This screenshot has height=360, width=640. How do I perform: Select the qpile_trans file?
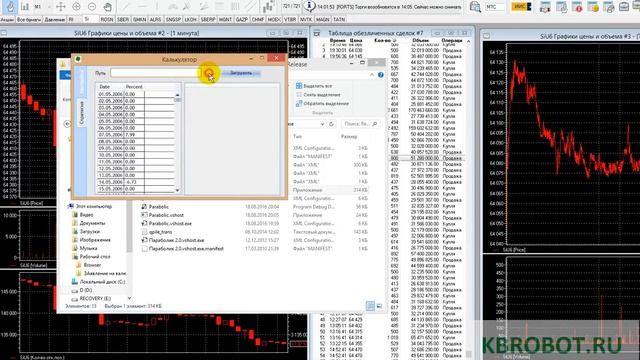(160, 232)
